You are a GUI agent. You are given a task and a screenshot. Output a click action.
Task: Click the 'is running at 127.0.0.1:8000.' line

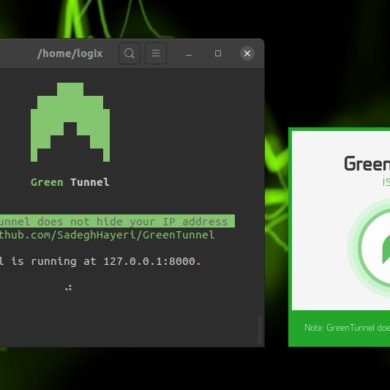(100, 261)
